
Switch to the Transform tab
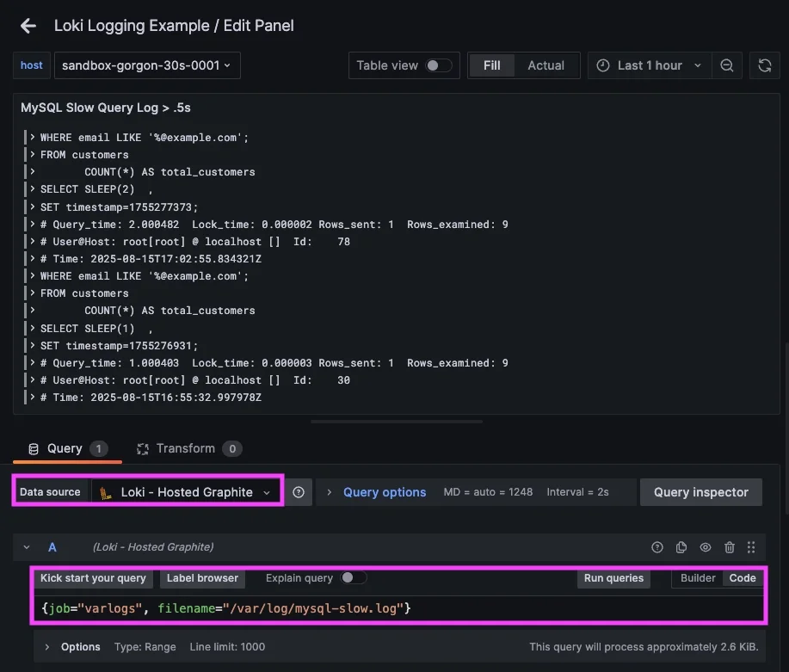(x=186, y=448)
